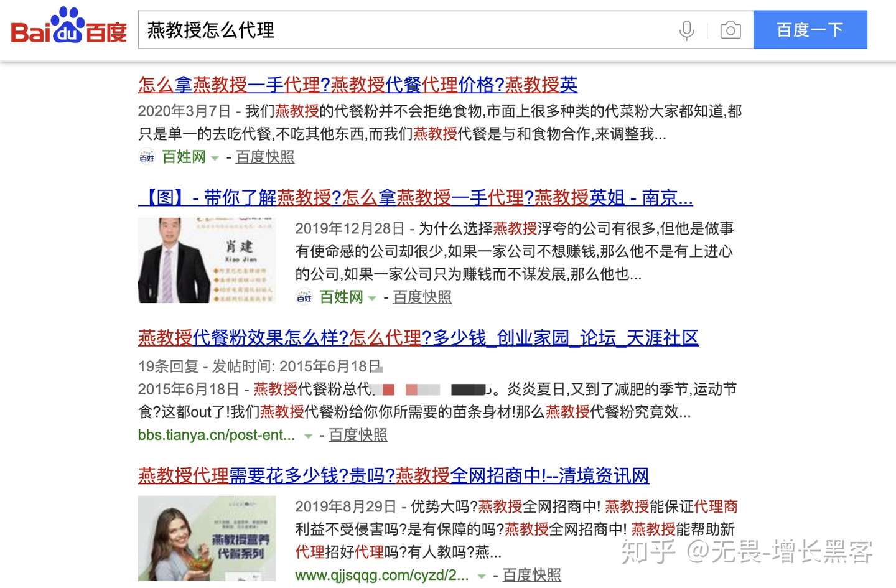
Task: Expand dropdown arrow beside second 百姓网
Action: point(372,298)
